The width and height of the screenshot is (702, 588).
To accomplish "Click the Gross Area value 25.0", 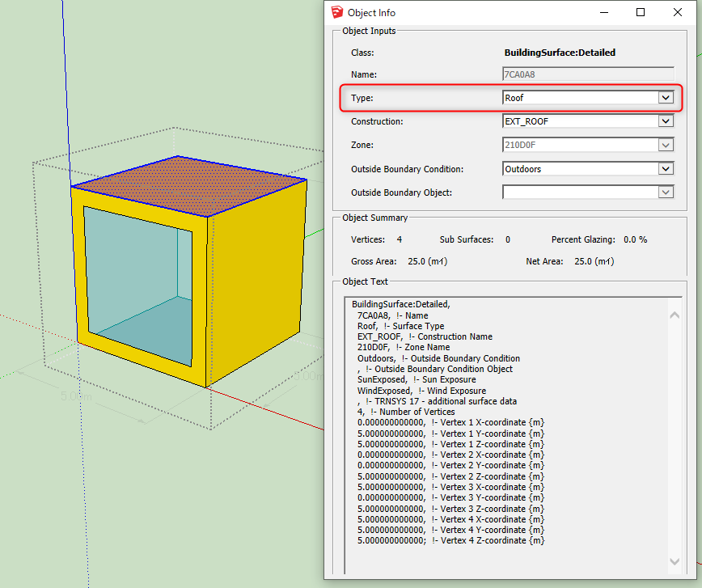I will tap(428, 261).
